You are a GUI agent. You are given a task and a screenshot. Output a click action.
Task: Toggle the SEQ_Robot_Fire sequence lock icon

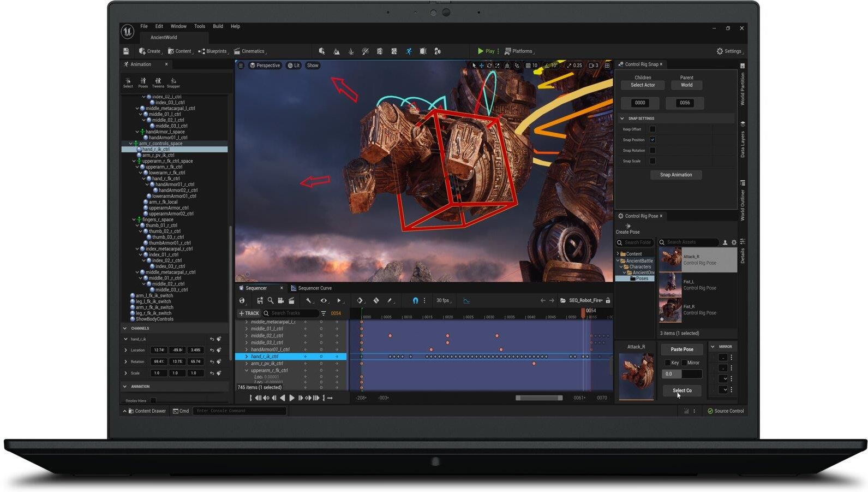(608, 300)
